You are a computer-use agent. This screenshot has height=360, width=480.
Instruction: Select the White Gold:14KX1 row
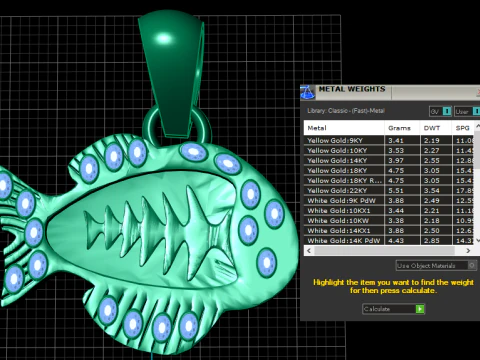coord(389,230)
